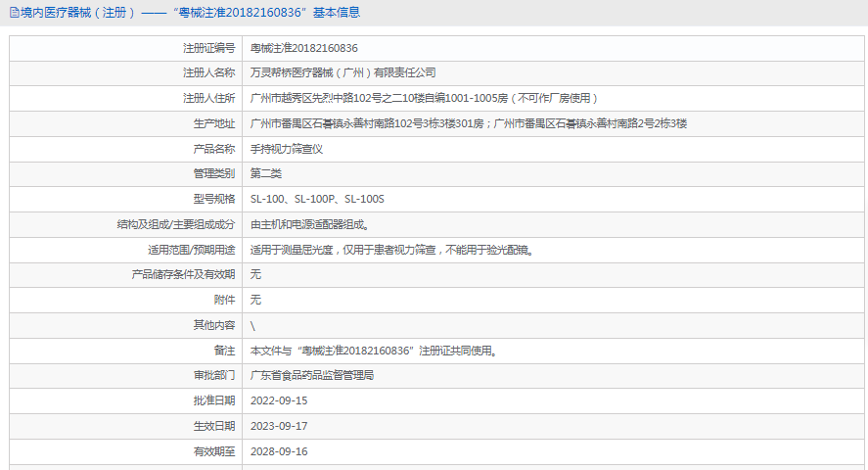This screenshot has width=868, height=470.
Task: Click the 产品名称 label
Action: click(214, 149)
